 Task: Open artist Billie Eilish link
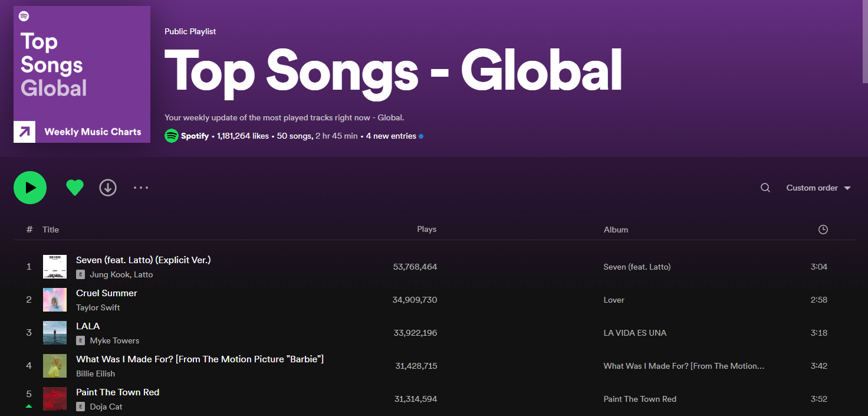tap(96, 374)
